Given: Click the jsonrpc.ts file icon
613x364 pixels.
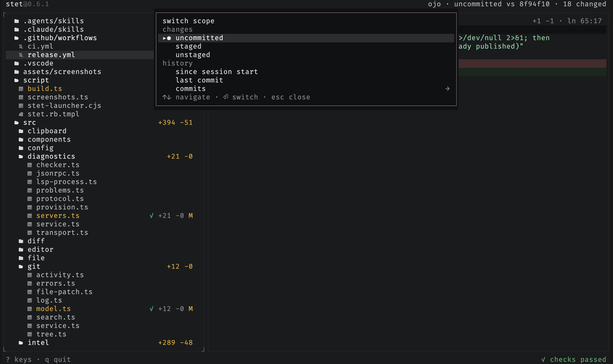Looking at the screenshot, I should 30,174.
